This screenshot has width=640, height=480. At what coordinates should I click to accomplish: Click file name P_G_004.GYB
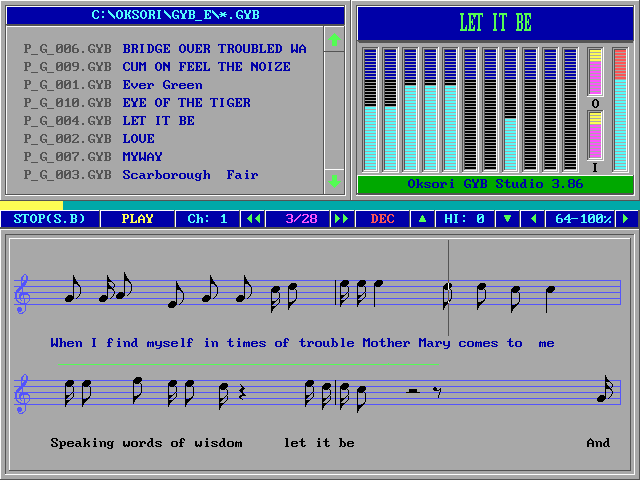[67, 120]
